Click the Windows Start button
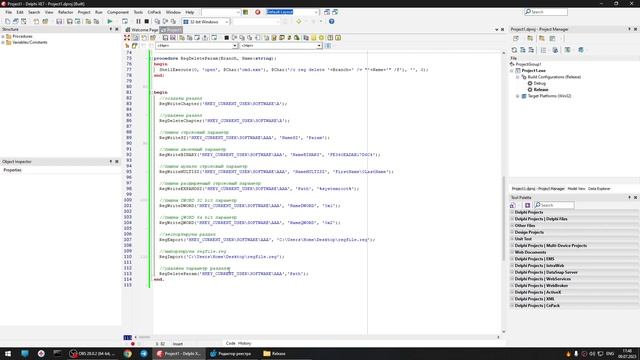Image resolution: width=640 pixels, height=360 pixels. [x=8, y=353]
